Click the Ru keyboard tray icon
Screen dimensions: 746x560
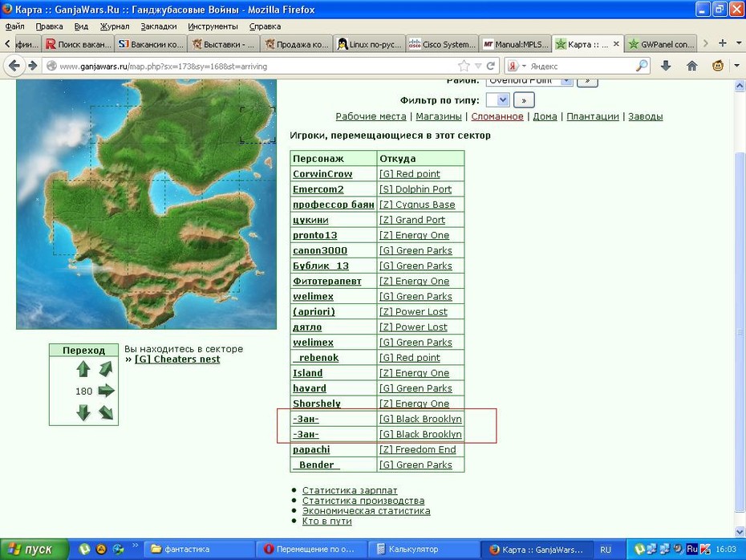[692, 550]
